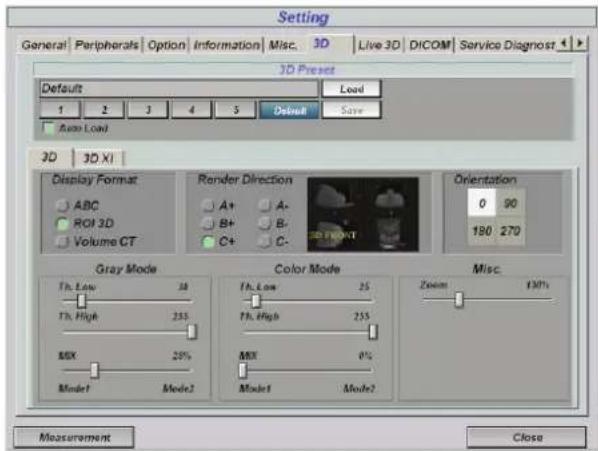Open the Service Diagnostics tab

[506, 45]
